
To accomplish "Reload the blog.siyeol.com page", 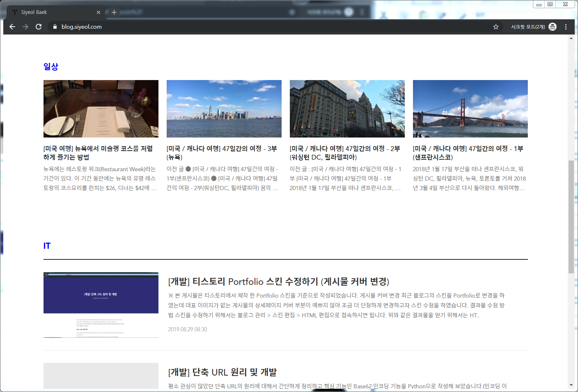I will click(x=39, y=27).
